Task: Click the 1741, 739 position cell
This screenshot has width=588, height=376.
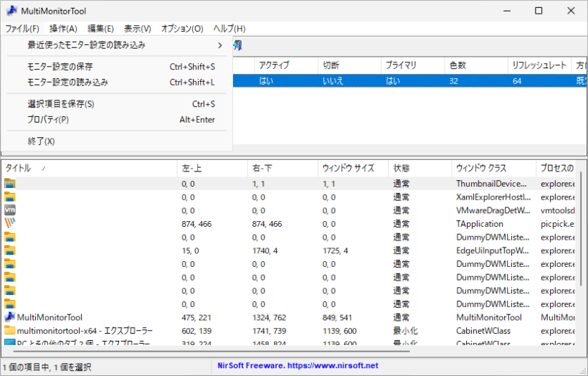Action: pyautogui.click(x=269, y=331)
